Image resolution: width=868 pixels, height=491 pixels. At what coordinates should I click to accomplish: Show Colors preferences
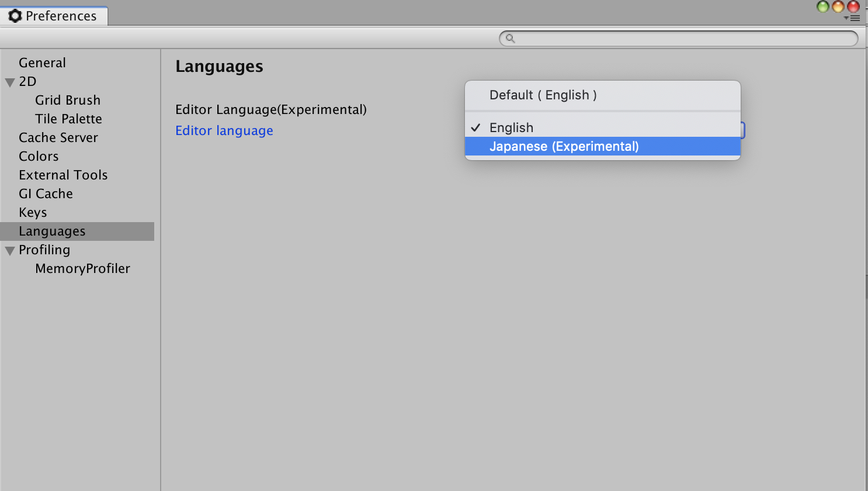click(39, 157)
